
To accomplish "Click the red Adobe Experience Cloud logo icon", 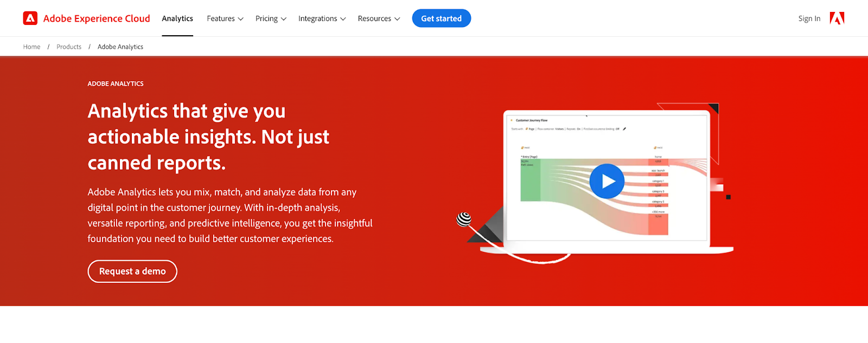I will pyautogui.click(x=30, y=18).
